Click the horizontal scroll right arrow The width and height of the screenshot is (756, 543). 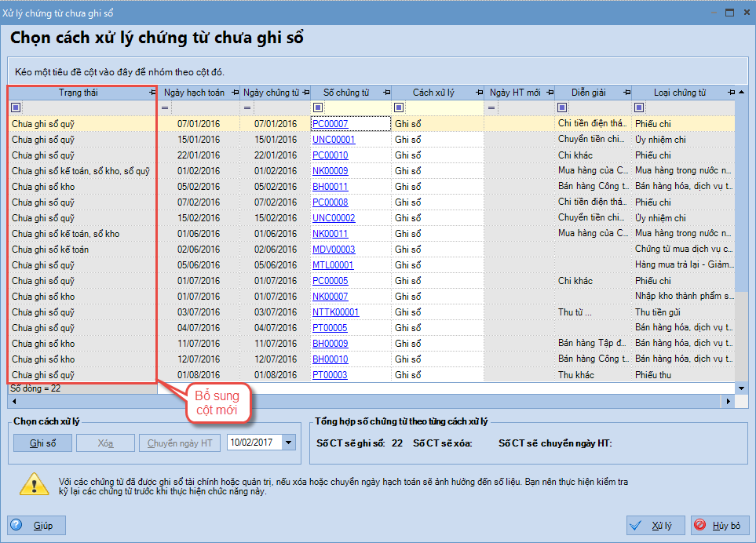coord(729,401)
